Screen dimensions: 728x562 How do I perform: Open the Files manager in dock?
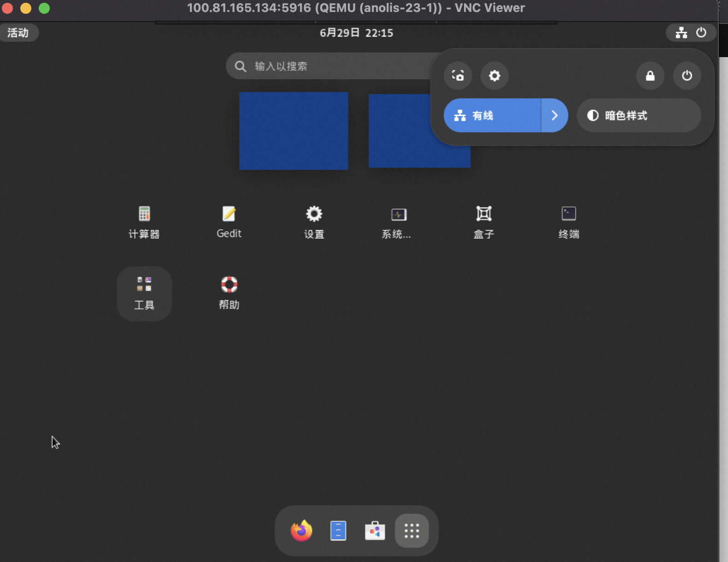coord(338,531)
